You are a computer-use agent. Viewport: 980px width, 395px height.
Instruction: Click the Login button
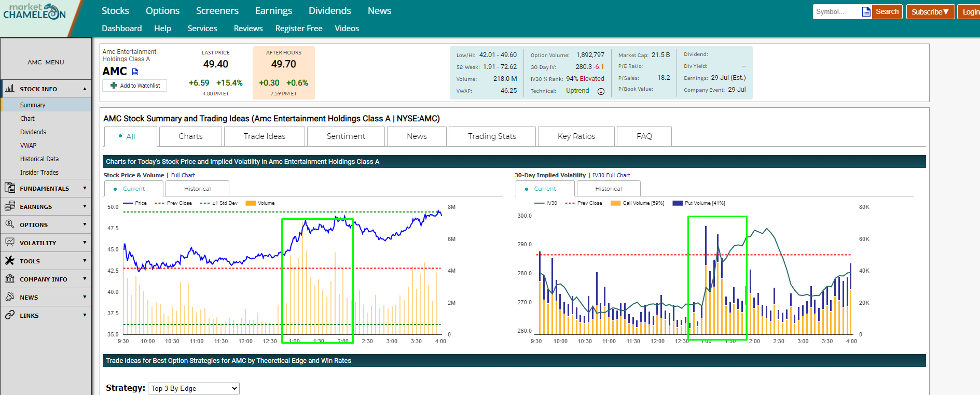coord(970,11)
